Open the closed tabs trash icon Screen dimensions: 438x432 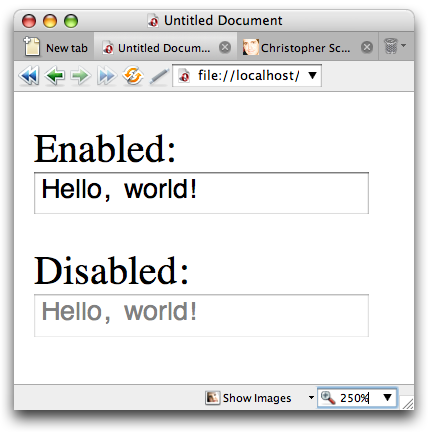(391, 46)
